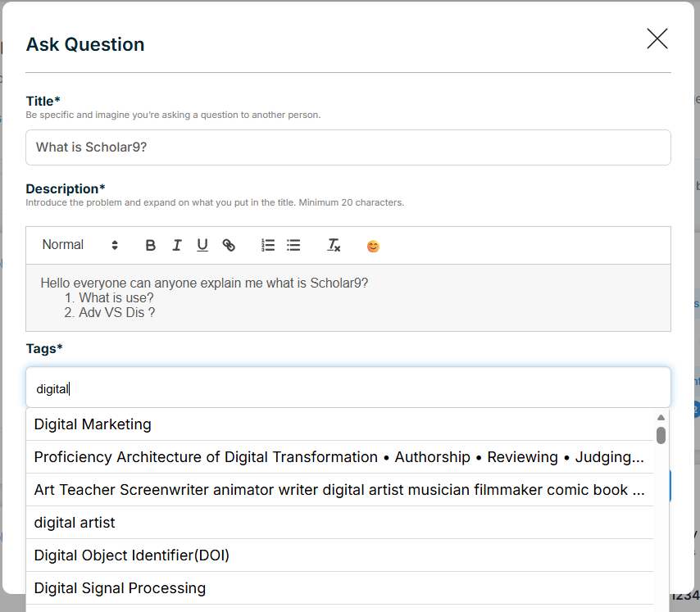The image size is (700, 612).
Task: Click the suggestion list scroll-up arrow
Action: [661, 418]
